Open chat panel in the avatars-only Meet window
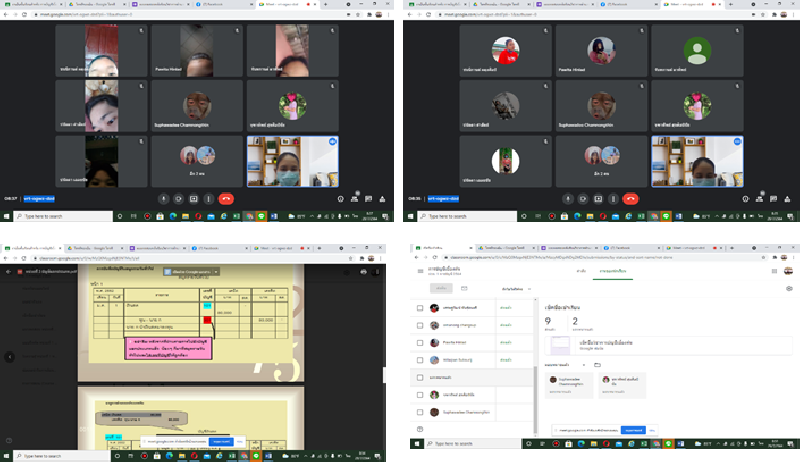This screenshot has height=462, width=800. (774, 198)
